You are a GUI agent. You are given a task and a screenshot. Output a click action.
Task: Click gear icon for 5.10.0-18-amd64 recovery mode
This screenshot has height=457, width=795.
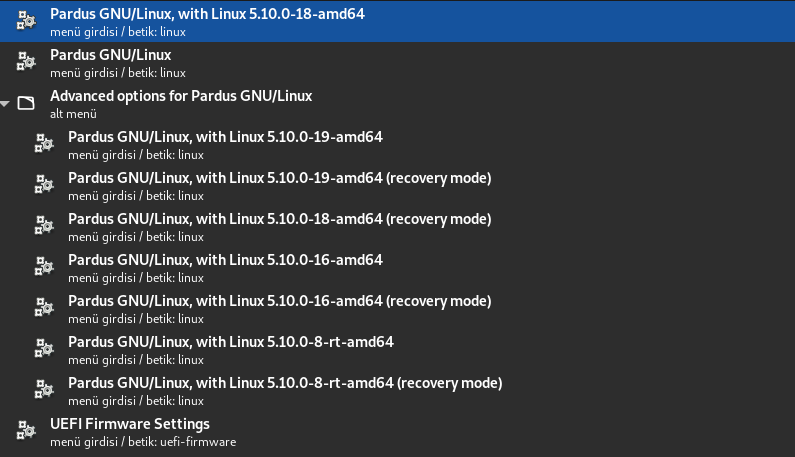pos(44,226)
